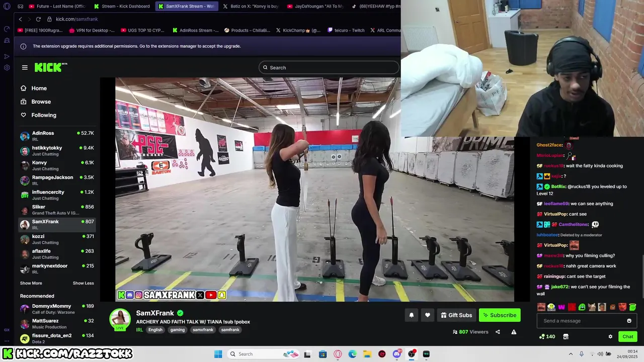Switch to Batiz on X tab
Image resolution: width=644 pixels, height=362 pixels.
tap(251, 6)
